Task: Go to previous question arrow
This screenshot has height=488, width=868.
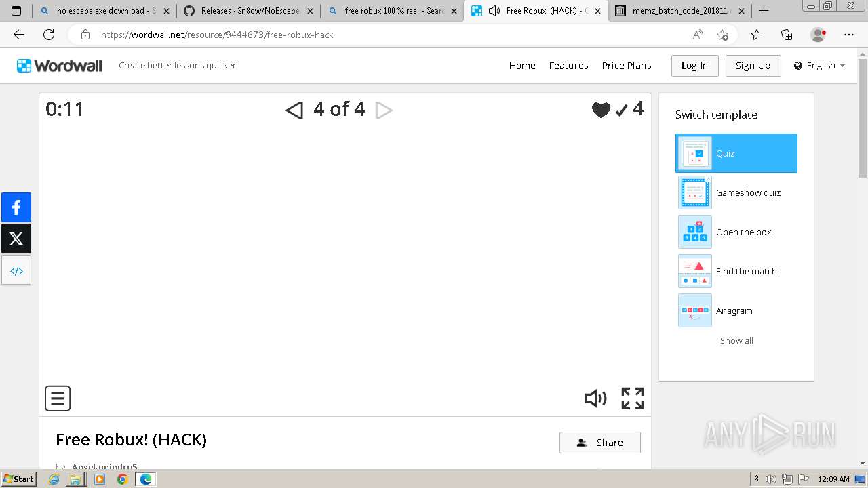Action: [x=294, y=110]
